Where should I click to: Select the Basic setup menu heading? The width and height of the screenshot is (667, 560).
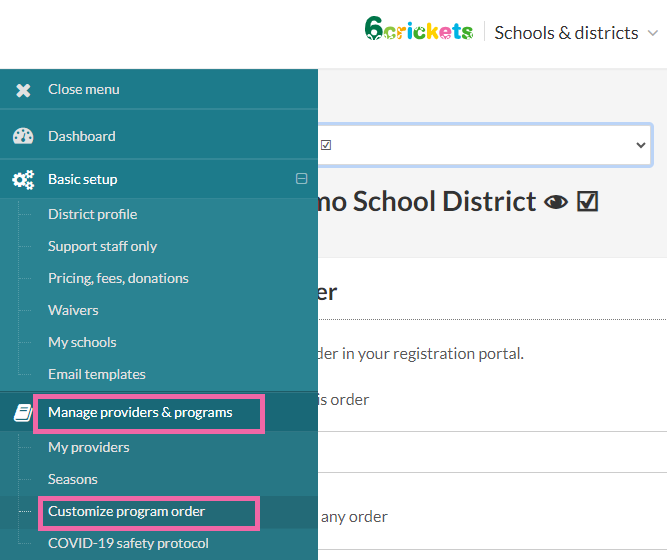click(83, 179)
